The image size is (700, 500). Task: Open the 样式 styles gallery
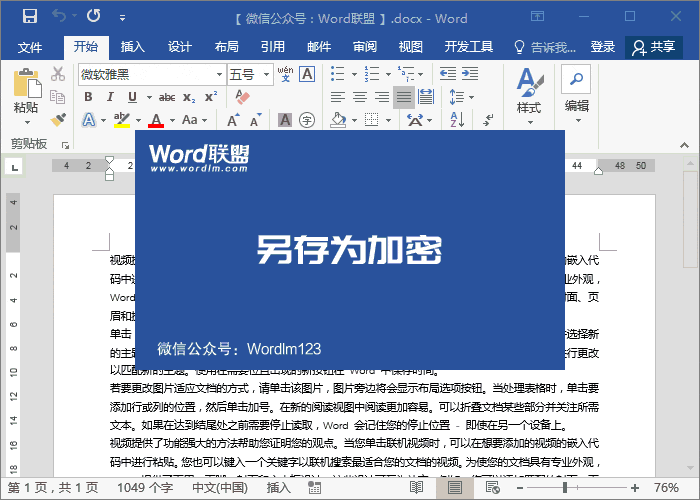click(529, 97)
